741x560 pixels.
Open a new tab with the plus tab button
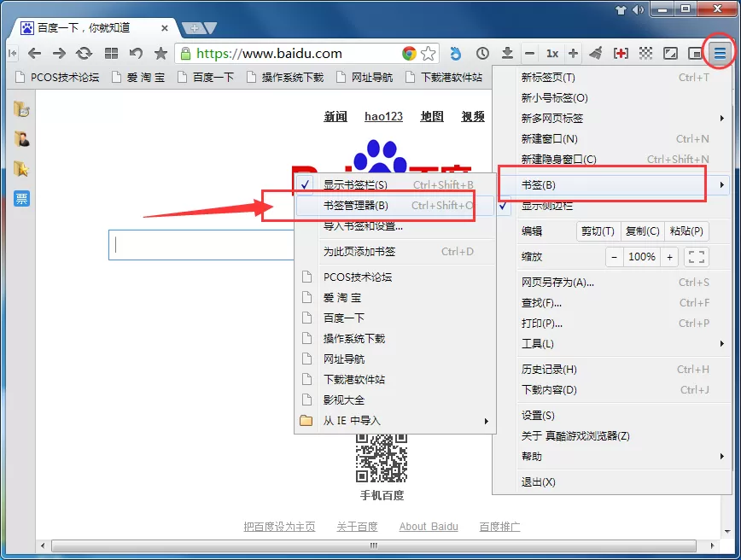(194, 28)
